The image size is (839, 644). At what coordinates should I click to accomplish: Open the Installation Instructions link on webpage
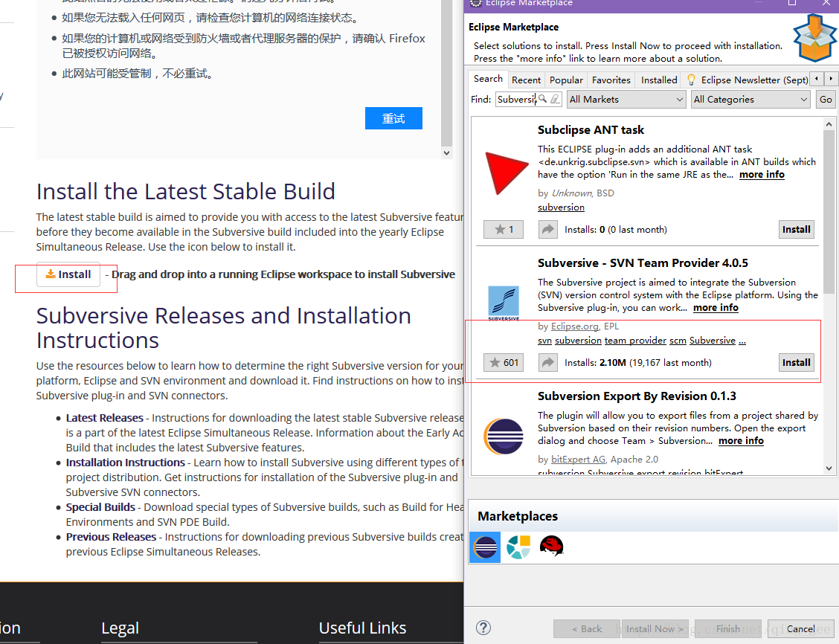pos(125,463)
